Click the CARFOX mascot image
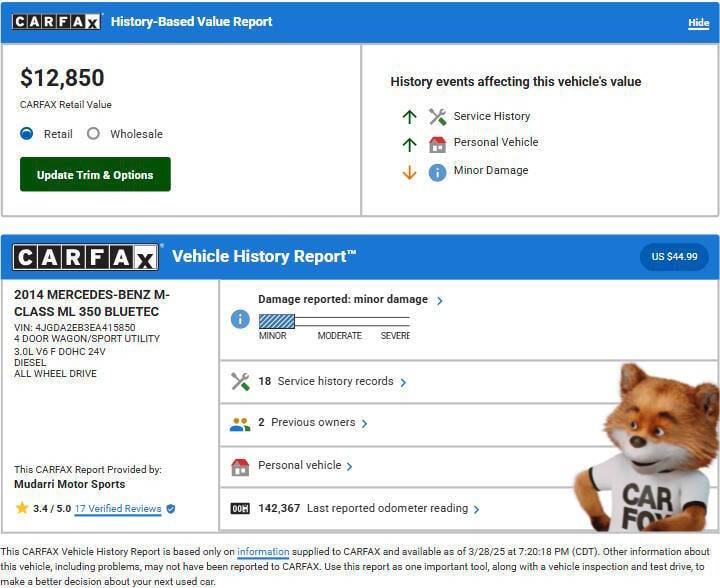The width and height of the screenshot is (720, 588). [x=646, y=448]
